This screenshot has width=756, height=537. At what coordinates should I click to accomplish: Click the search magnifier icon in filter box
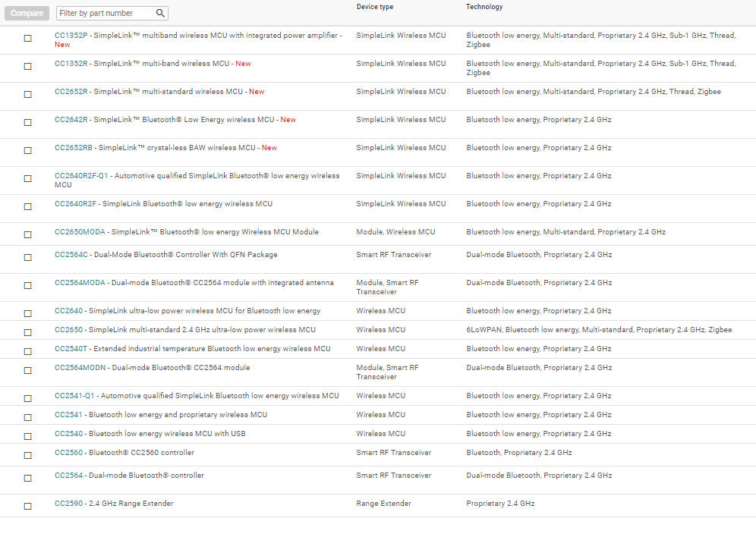pos(160,13)
